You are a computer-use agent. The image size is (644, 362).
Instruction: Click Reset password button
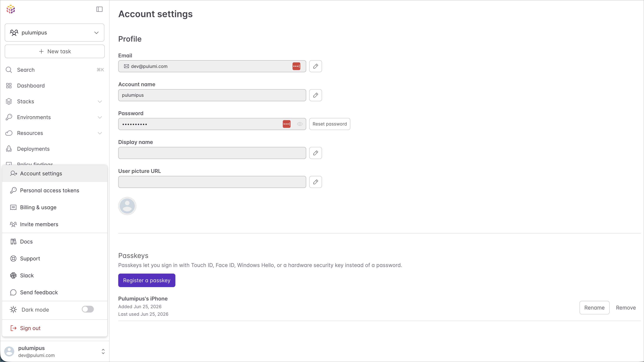(x=330, y=124)
